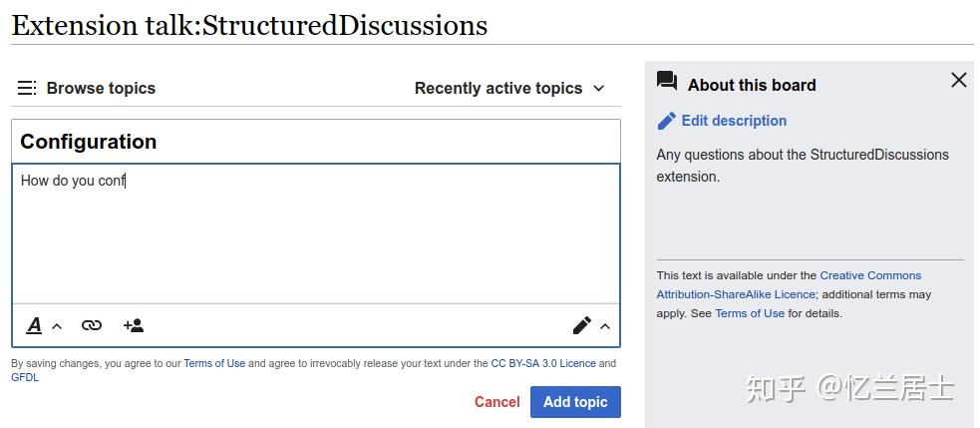
Task: Open the GFDL link
Action: coord(25,377)
